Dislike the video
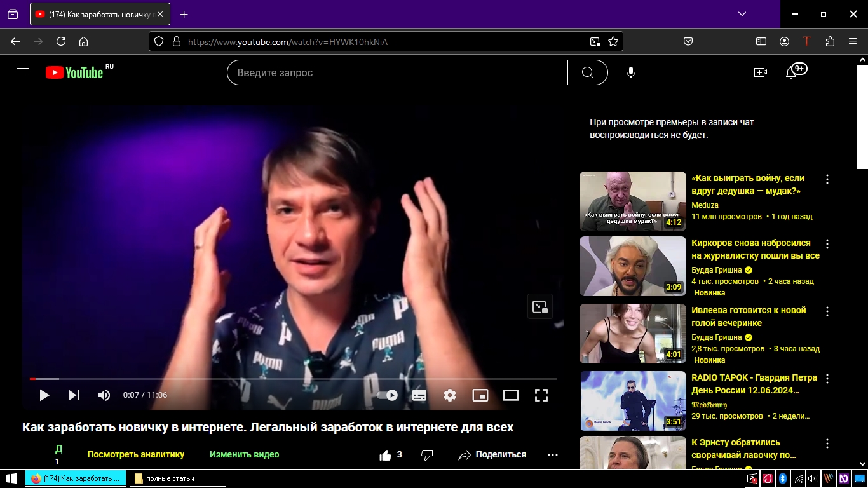 point(427,455)
